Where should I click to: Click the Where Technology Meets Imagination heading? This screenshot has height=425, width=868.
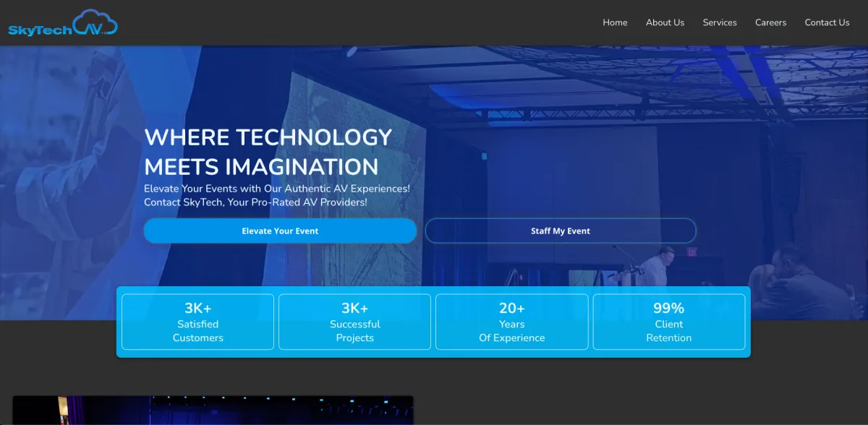tap(268, 152)
